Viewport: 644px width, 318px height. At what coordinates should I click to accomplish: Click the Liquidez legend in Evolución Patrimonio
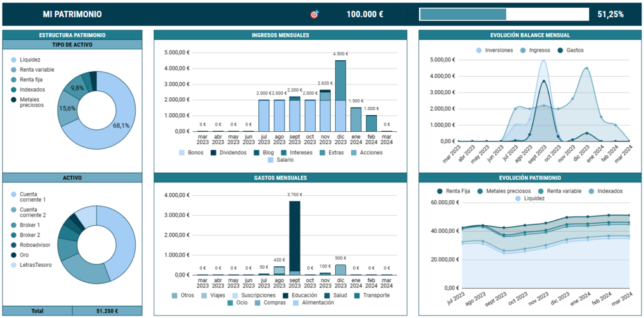(530, 198)
